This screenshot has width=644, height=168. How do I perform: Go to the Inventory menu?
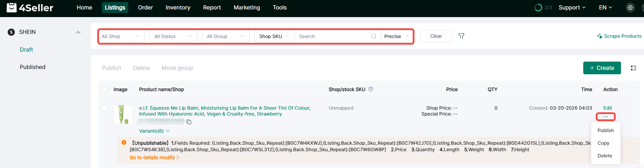pyautogui.click(x=178, y=8)
